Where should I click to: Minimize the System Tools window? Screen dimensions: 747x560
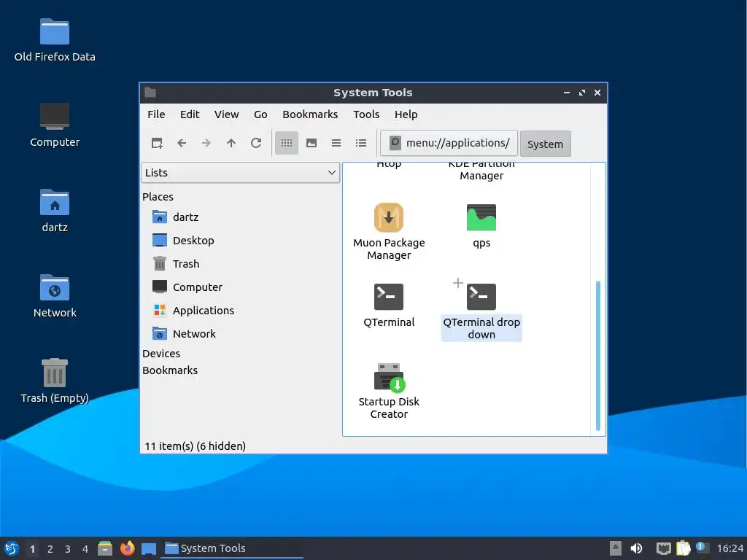click(566, 93)
